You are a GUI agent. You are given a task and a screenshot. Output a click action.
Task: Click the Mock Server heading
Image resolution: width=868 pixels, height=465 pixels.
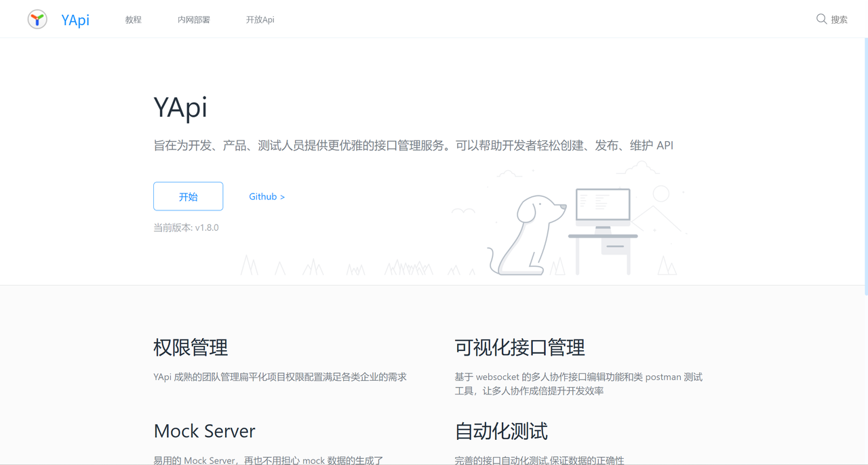click(x=204, y=431)
